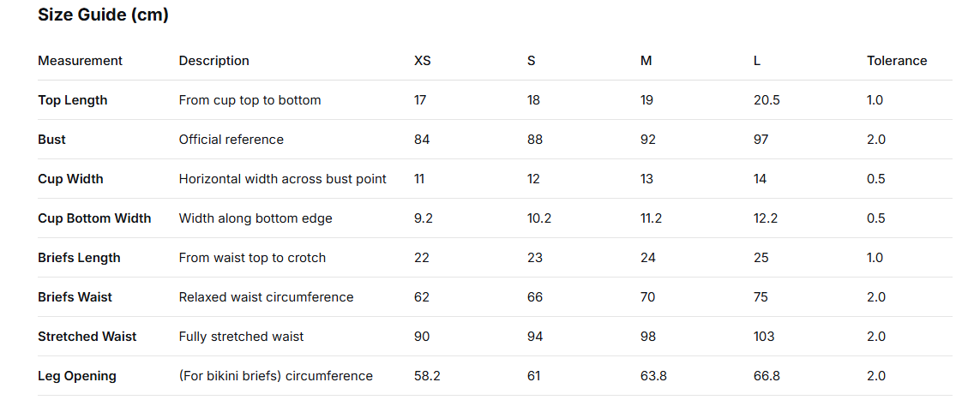Click the 'Official reference' description text

coord(231,140)
